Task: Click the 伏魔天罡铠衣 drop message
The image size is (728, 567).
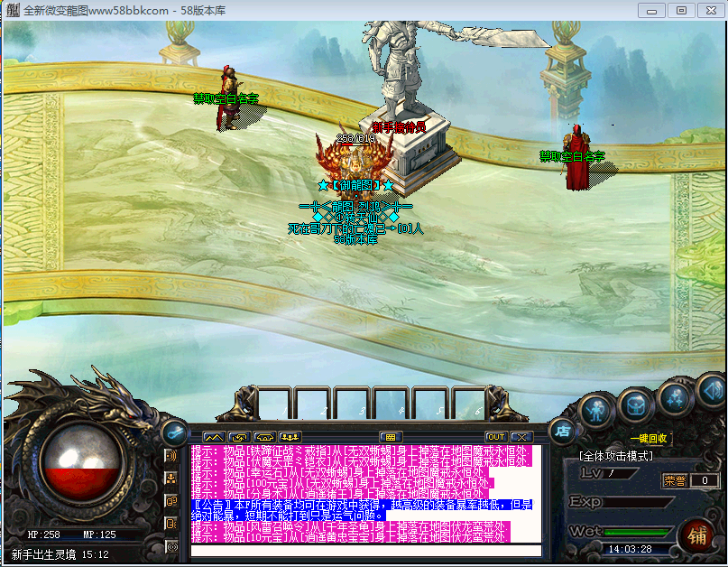Action: (x=361, y=461)
